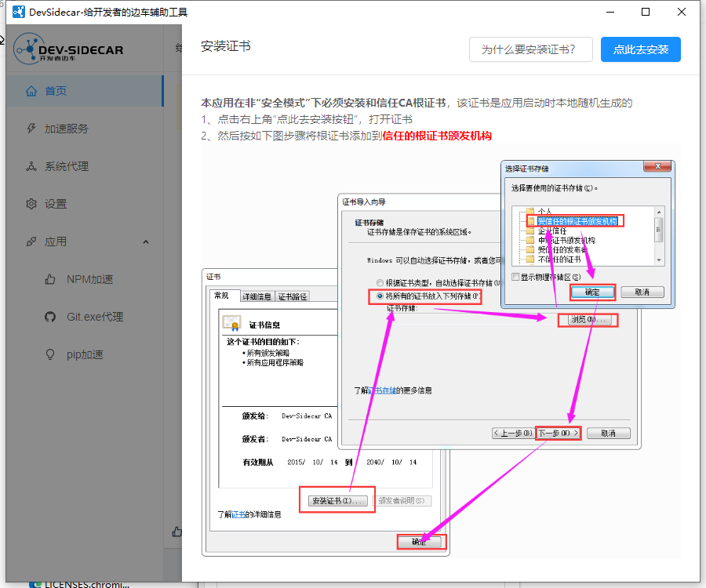Close the DevSidecar window

[x=682, y=12]
